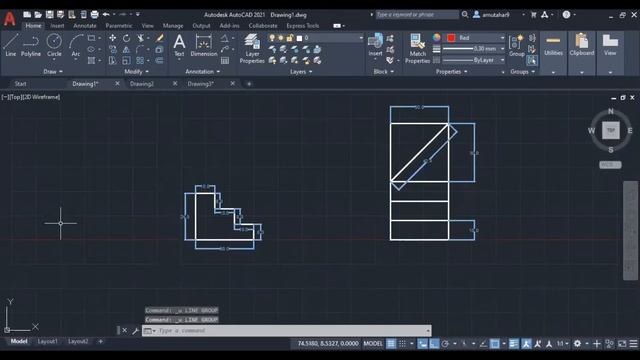The width and height of the screenshot is (640, 360).
Task: Toggle the layer lock icon
Action: [290, 38]
